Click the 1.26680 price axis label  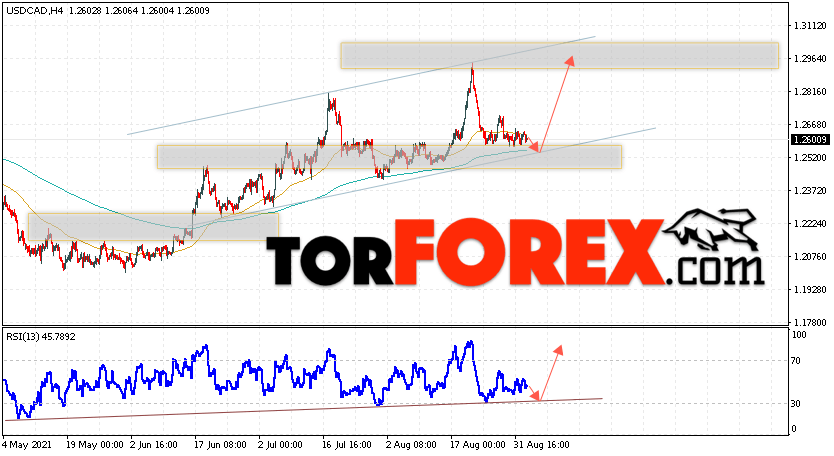tap(810, 125)
